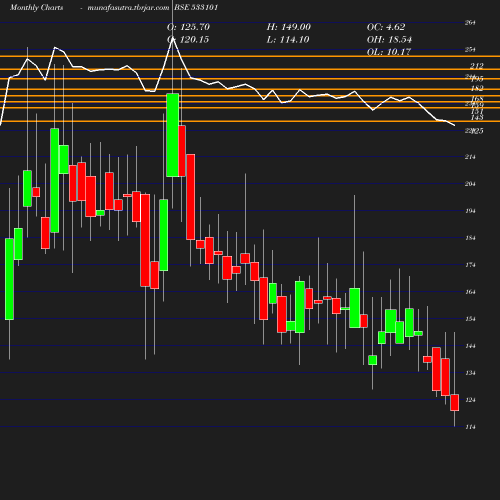Click the 124 price axis label
Screen dimensions: 500x500
click(x=470, y=400)
